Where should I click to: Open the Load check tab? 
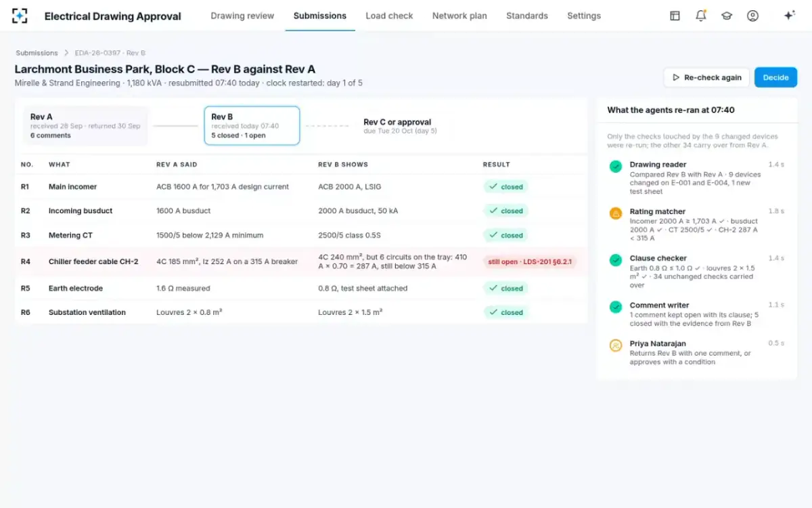(x=389, y=16)
